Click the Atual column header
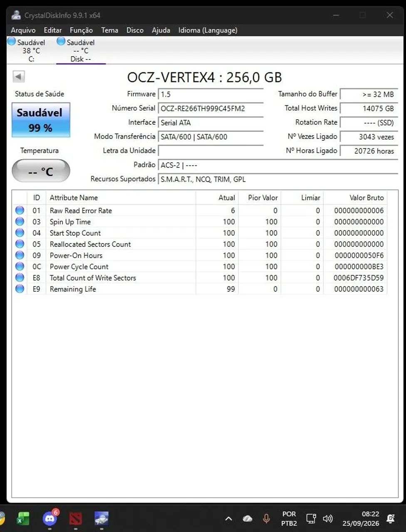Screen dimensions: 406x532 [x=217, y=198]
